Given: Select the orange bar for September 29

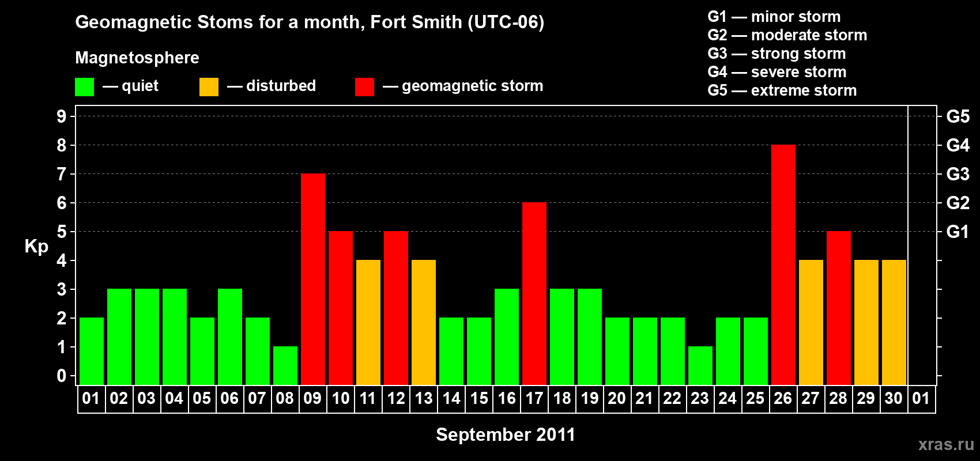Looking at the screenshot, I should (866, 323).
